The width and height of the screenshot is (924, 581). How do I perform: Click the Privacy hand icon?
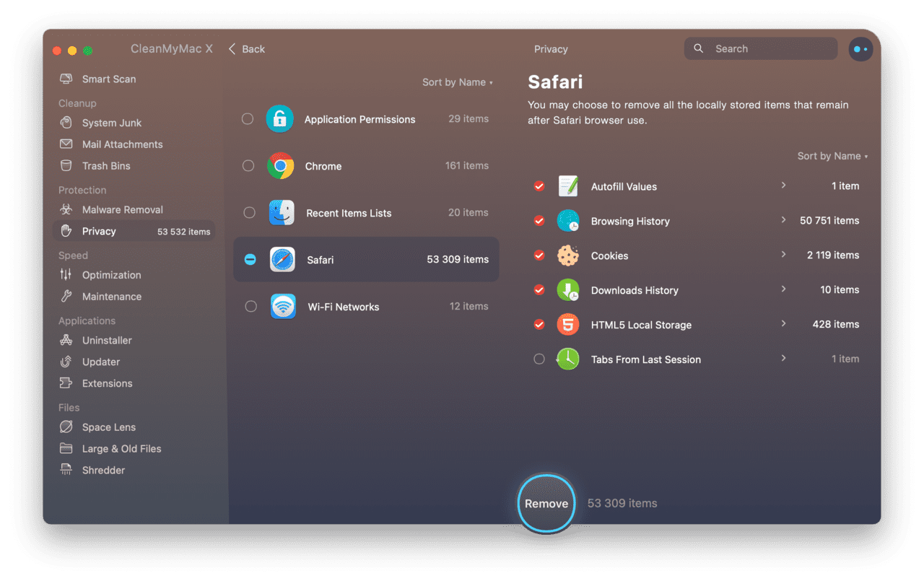pos(66,231)
